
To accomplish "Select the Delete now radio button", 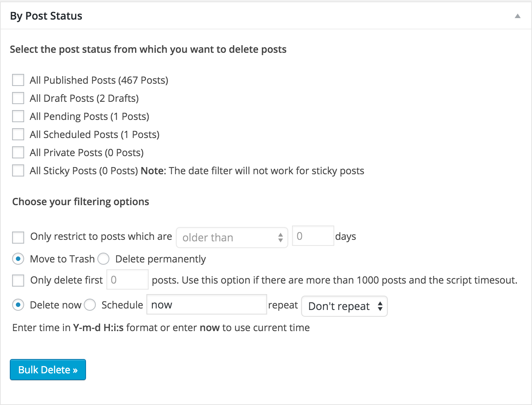I will [18, 305].
